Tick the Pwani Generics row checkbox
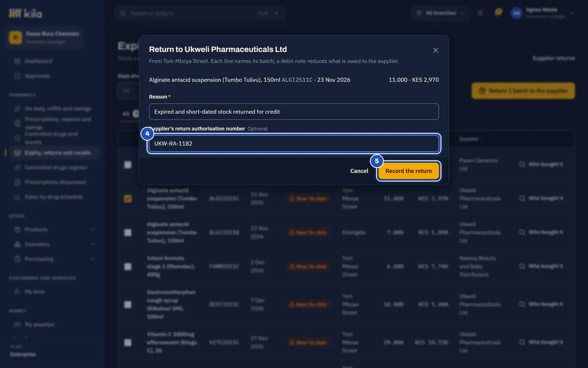Screen dimensions: 588x368 128,165
